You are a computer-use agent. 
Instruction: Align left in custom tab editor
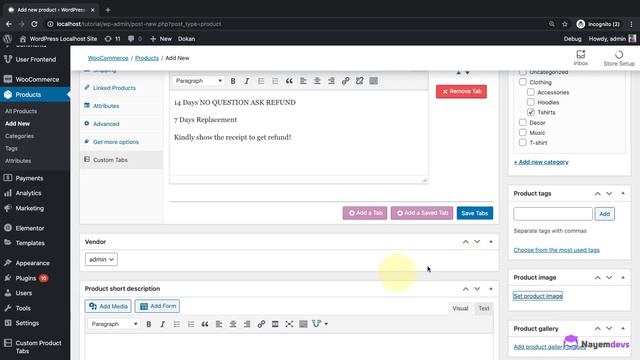303,81
